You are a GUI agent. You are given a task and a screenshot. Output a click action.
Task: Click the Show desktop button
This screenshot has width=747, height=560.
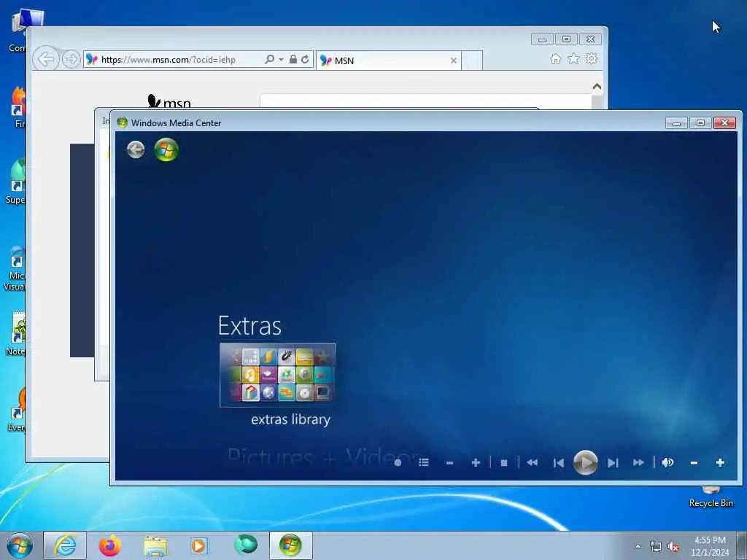[x=741, y=545]
